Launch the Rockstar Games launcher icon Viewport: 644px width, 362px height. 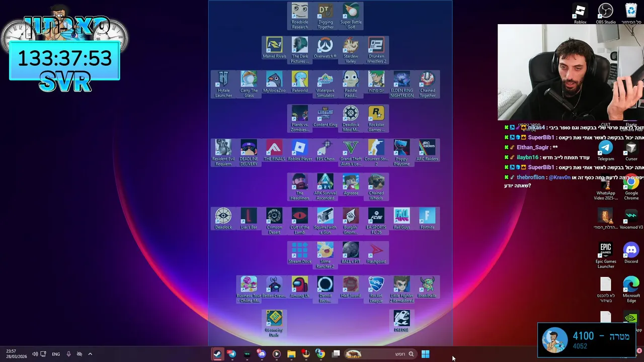(376, 119)
